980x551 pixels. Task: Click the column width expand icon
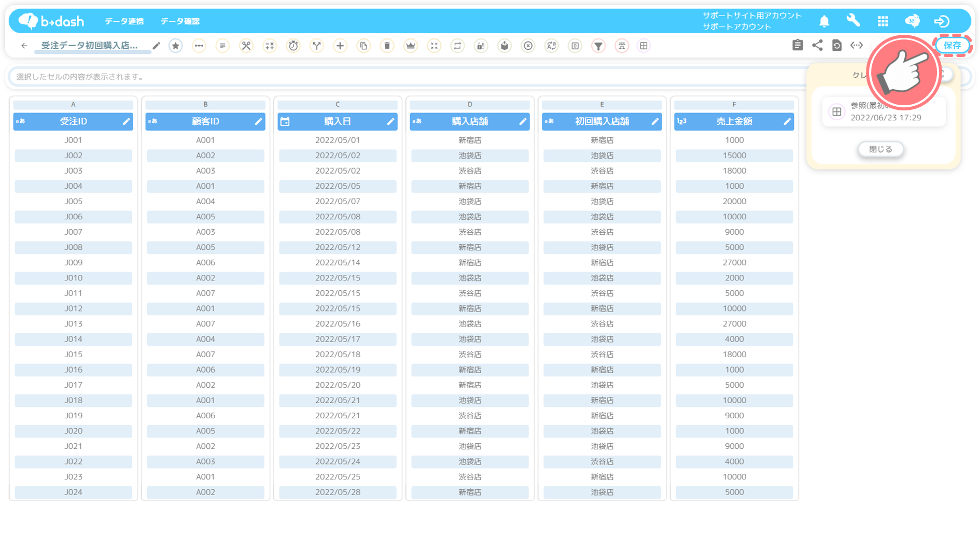click(x=857, y=45)
